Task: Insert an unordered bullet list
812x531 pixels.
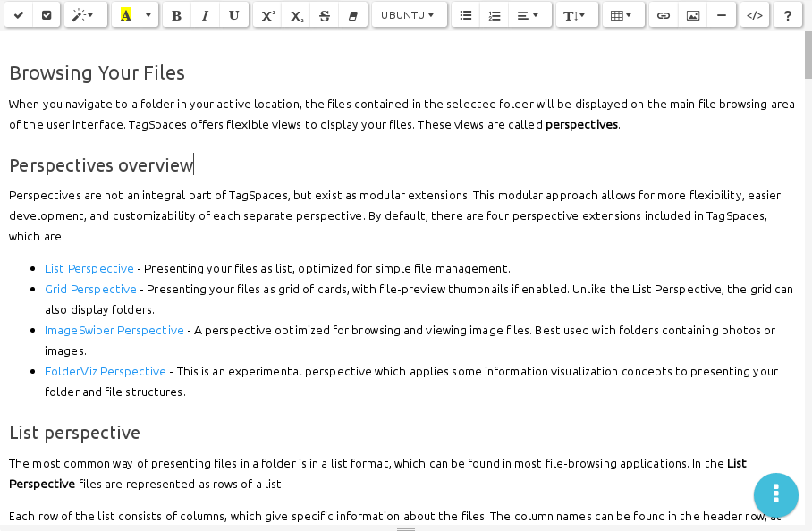Action: (466, 15)
